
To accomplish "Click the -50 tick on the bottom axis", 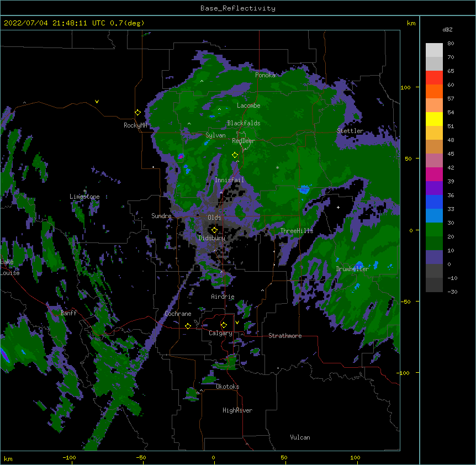I will pyautogui.click(x=141, y=457).
